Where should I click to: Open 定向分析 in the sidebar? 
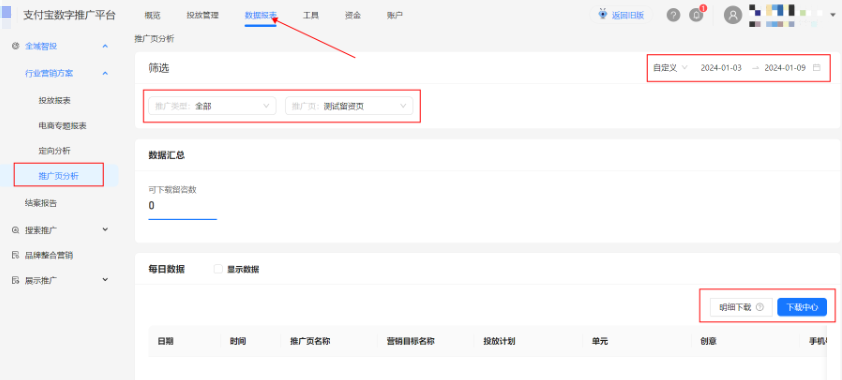[x=55, y=151]
